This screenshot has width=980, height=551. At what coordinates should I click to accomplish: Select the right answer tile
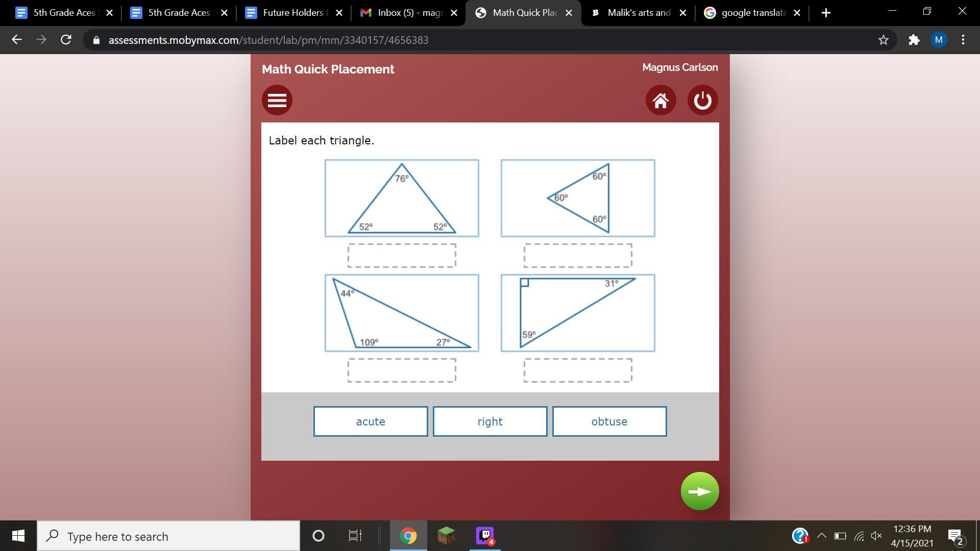click(490, 421)
